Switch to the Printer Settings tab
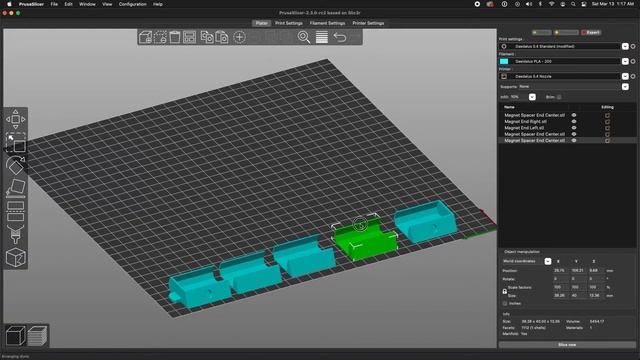Image resolution: width=640 pixels, height=360 pixels. (x=368, y=23)
